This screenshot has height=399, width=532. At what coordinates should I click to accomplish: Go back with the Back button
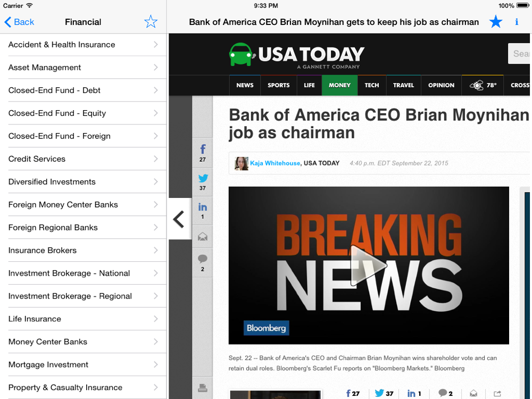19,22
